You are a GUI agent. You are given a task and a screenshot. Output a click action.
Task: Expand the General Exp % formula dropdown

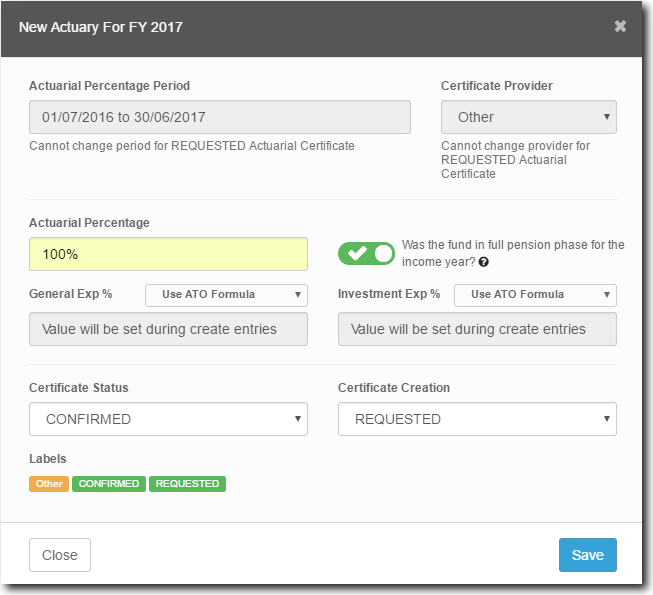point(225,295)
